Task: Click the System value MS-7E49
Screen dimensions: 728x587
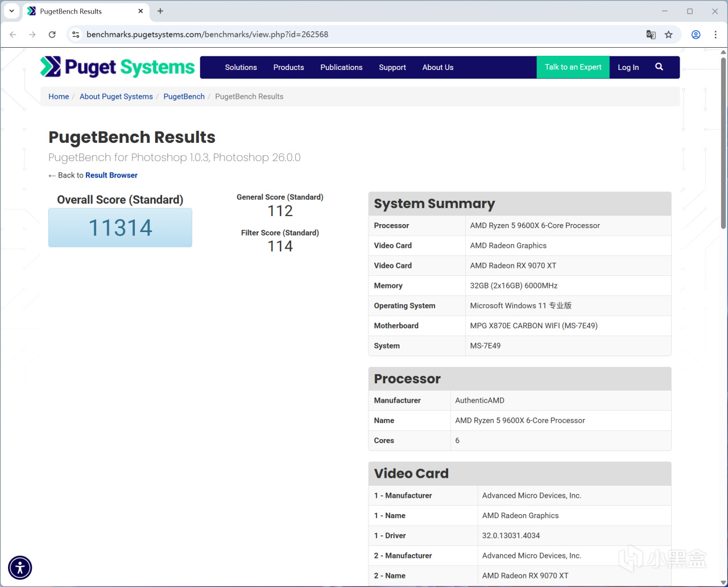Action: tap(485, 346)
